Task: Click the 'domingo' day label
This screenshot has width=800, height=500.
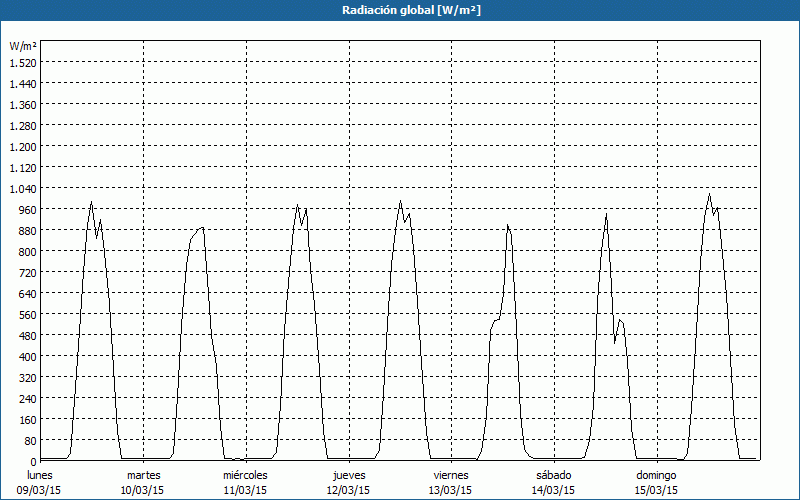Action: [657, 475]
